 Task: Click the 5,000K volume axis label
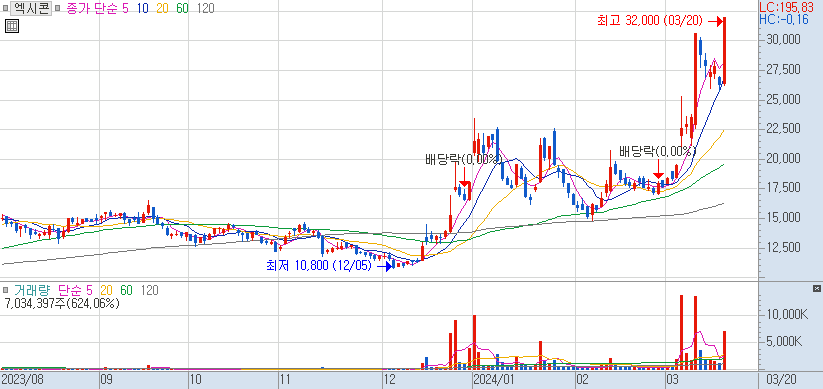click(x=784, y=343)
